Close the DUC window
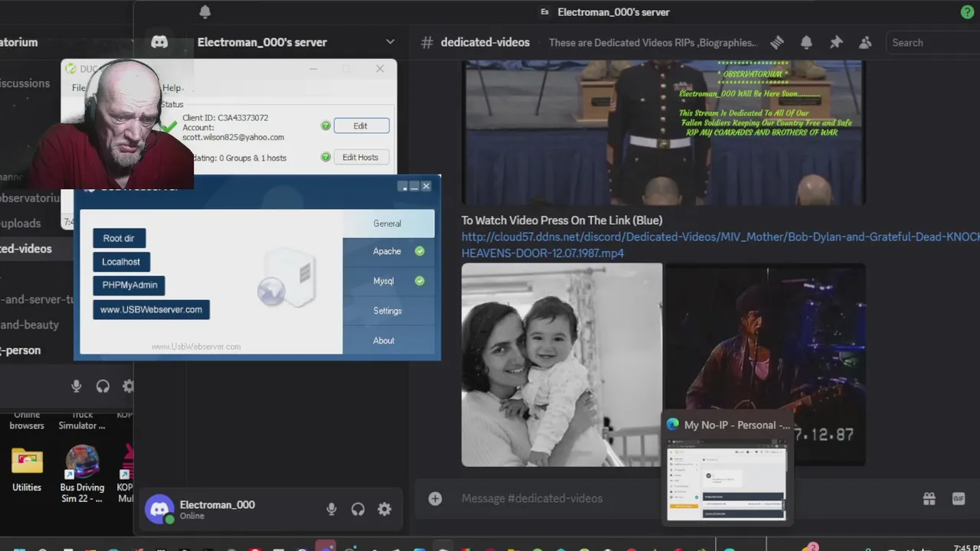This screenshot has width=980, height=551. point(380,68)
